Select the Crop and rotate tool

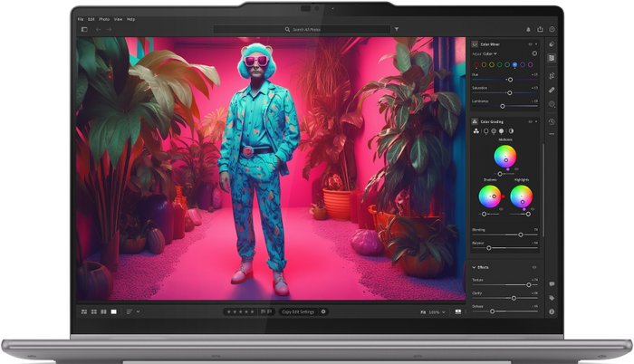tap(552, 74)
